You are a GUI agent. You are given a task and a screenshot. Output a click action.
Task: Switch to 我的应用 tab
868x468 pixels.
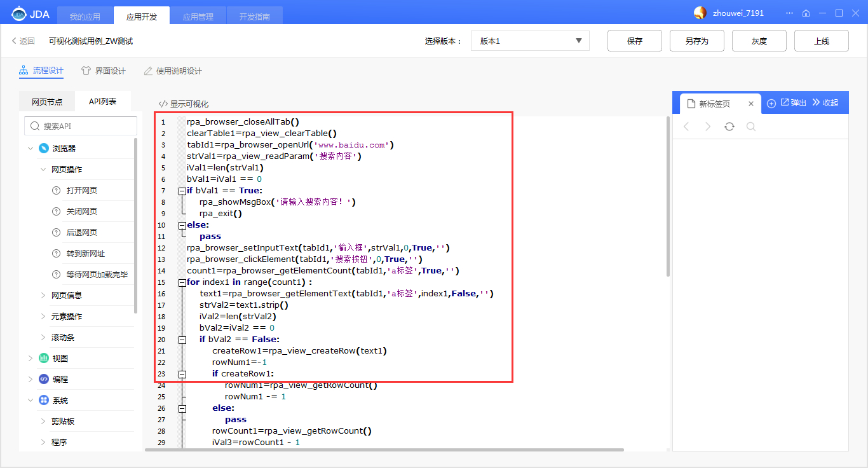tap(85, 17)
